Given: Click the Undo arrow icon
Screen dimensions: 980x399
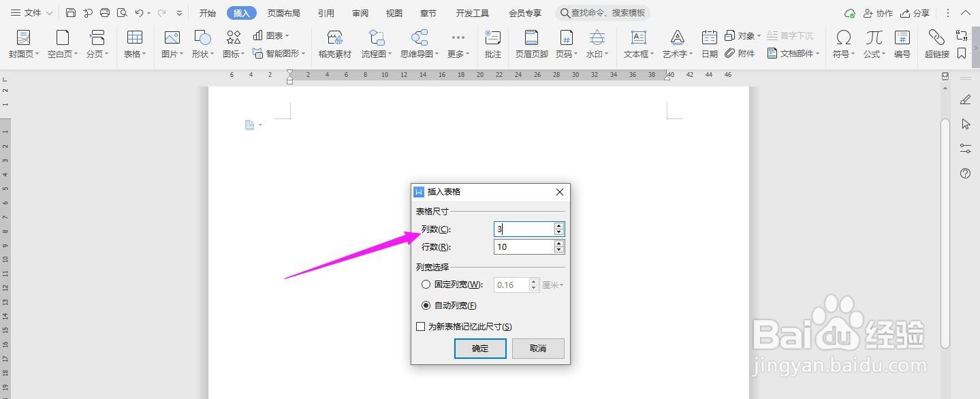Looking at the screenshot, I should (x=139, y=13).
